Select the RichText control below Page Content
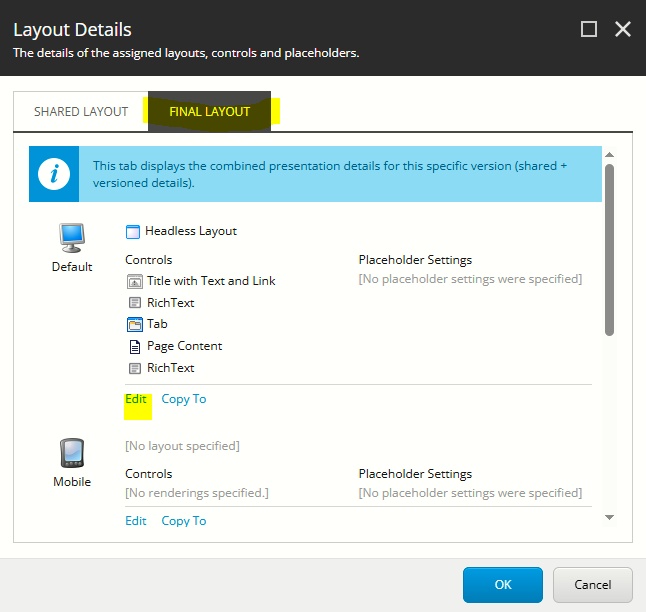The width and height of the screenshot is (646, 612). tap(171, 368)
